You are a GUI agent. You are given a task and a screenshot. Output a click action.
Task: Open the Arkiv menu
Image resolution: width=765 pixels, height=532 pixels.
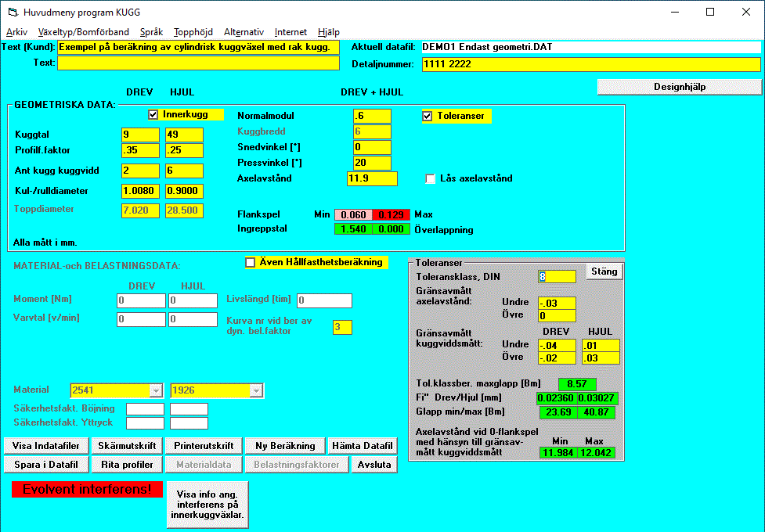[16, 32]
